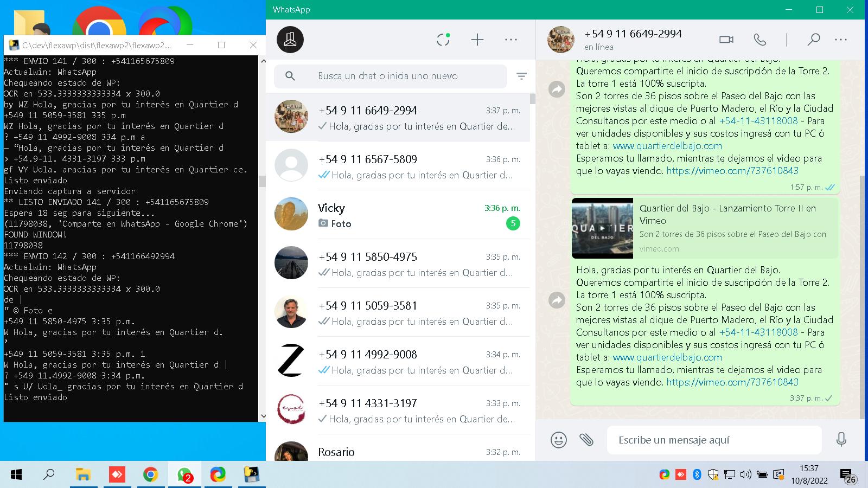Open the Windows Security tray icon
This screenshot has width=868, height=488.
(x=713, y=475)
